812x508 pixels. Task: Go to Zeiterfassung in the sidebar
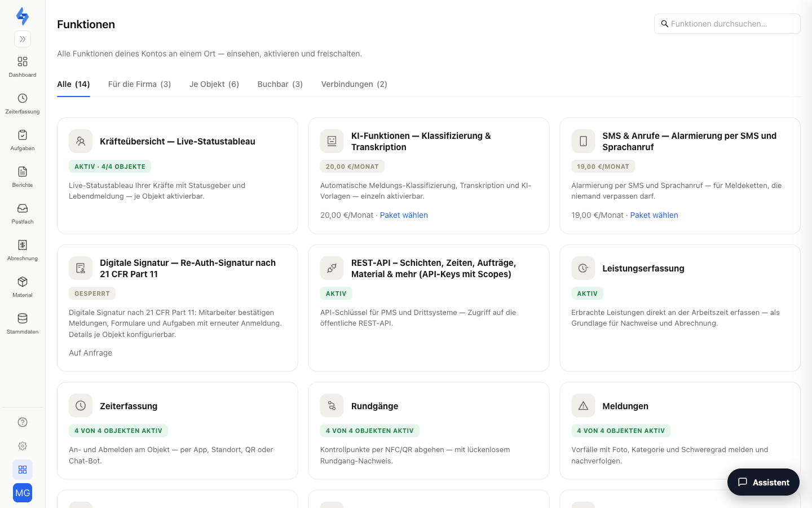23,103
